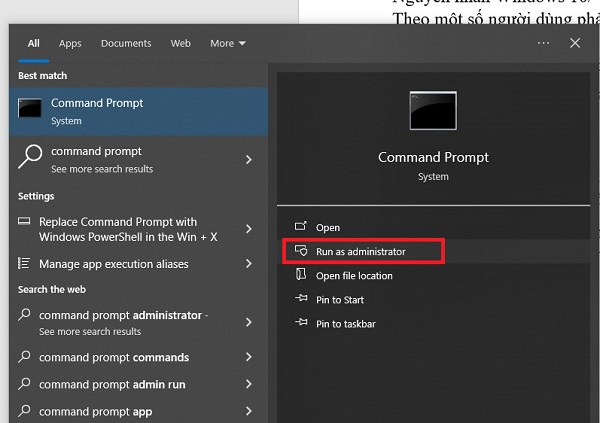Viewport: 600px width, 423px height.
Task: Click the Command Prompt icon in best match
Action: click(x=29, y=108)
